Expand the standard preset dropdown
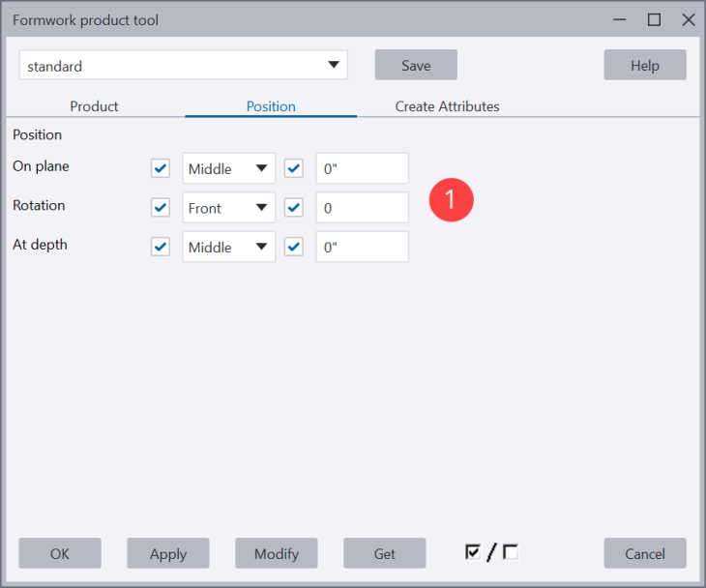Screen dimensions: 706x588 coord(184,66)
